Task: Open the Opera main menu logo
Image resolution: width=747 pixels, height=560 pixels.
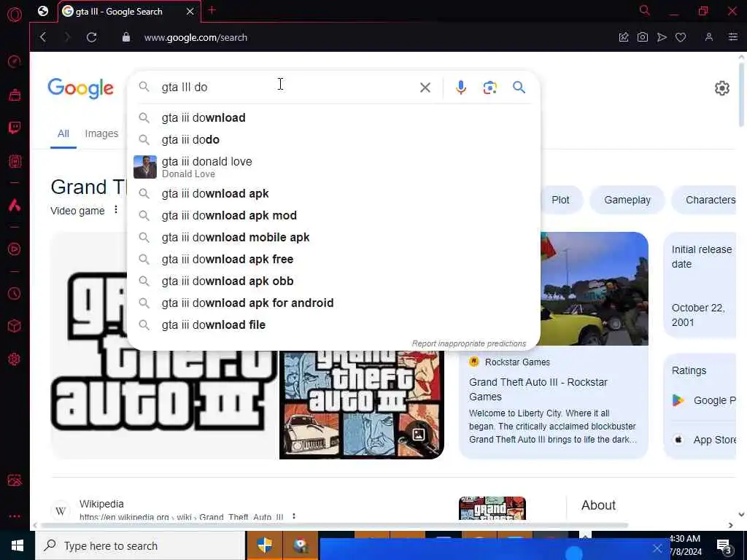Action: [15, 15]
